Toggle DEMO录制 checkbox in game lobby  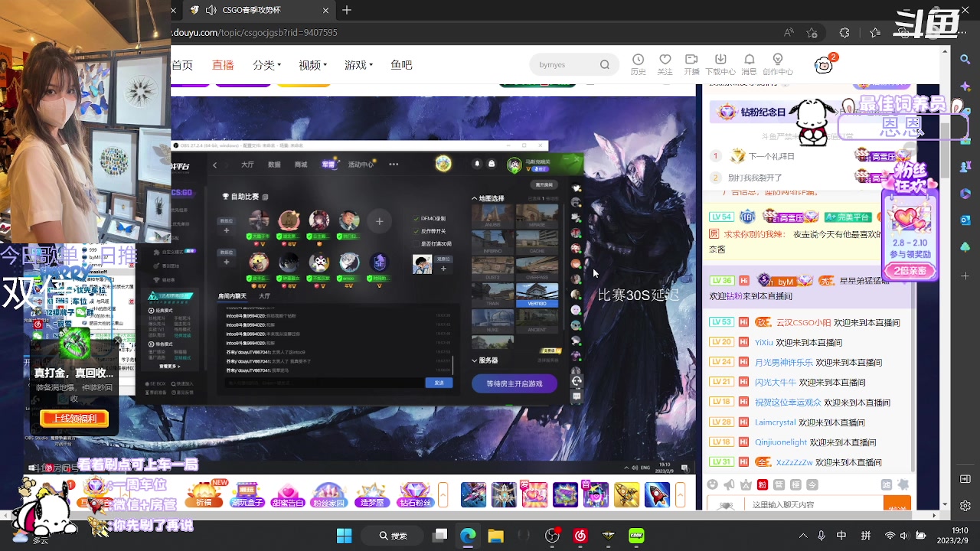point(416,219)
